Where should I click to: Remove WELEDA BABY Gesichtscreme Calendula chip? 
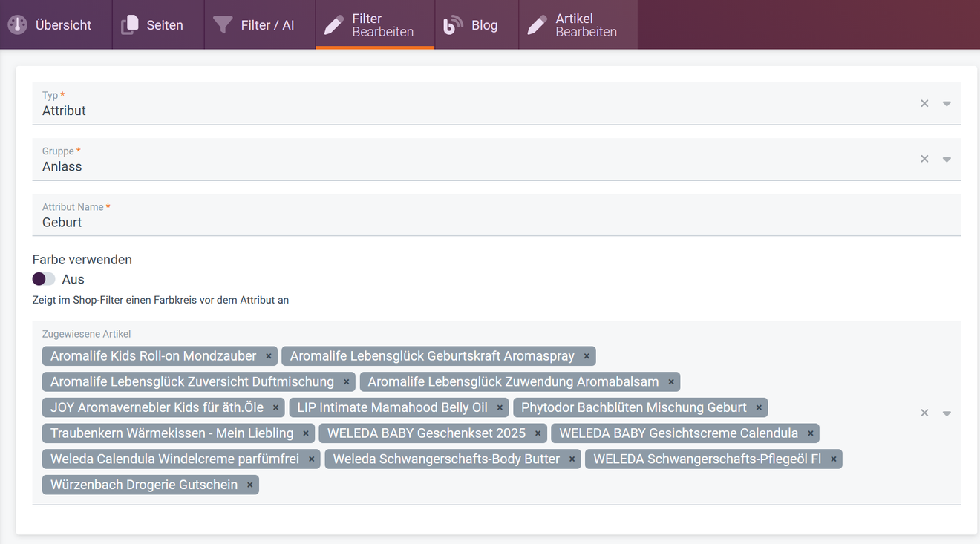(811, 433)
